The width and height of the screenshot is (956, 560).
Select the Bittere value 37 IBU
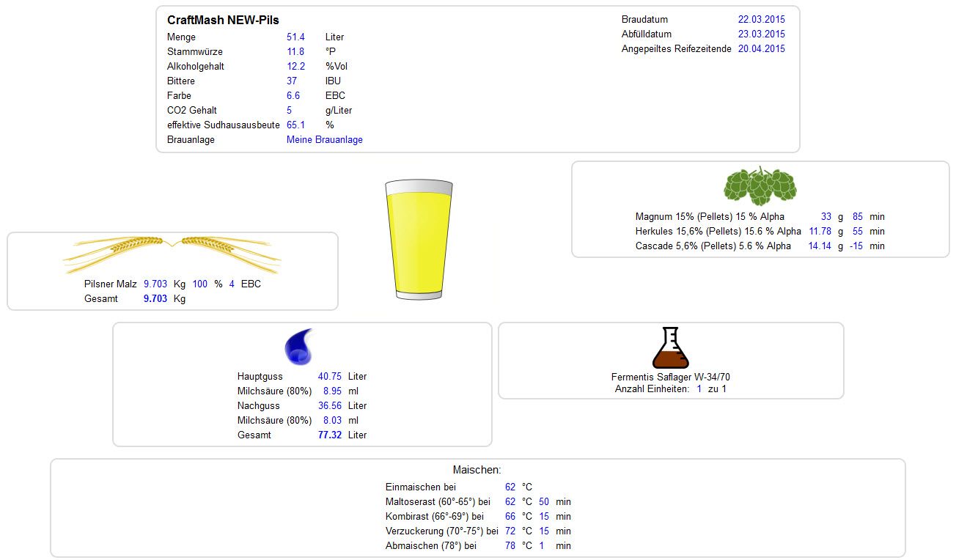coord(292,81)
